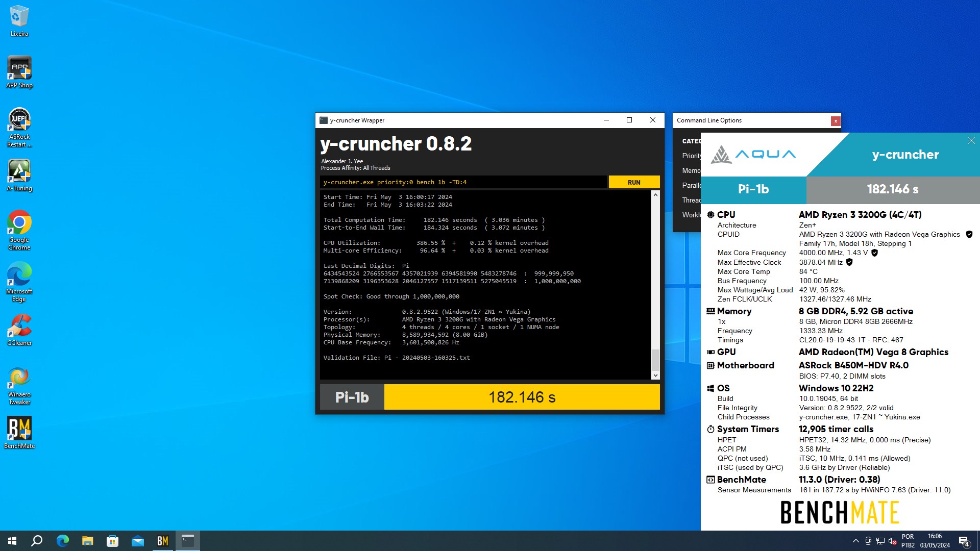Minimize the y-cruncher Wrapper window
Screen dimensions: 980x551
(x=606, y=120)
